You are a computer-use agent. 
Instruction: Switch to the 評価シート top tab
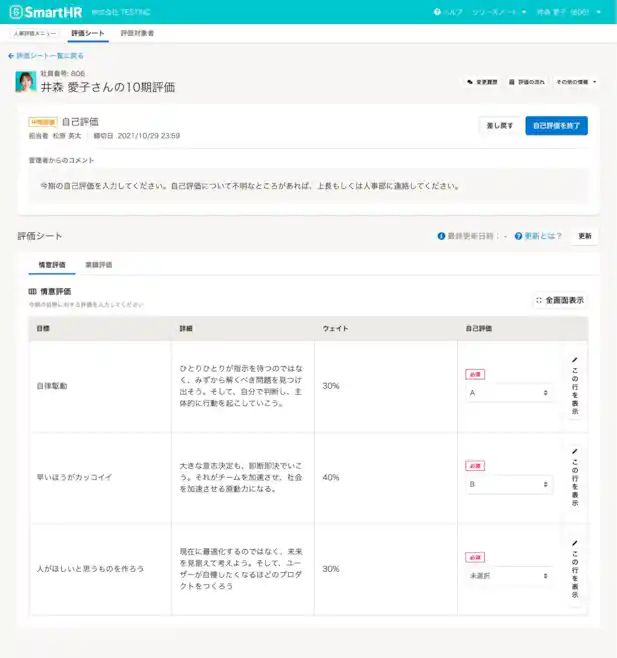coord(88,33)
